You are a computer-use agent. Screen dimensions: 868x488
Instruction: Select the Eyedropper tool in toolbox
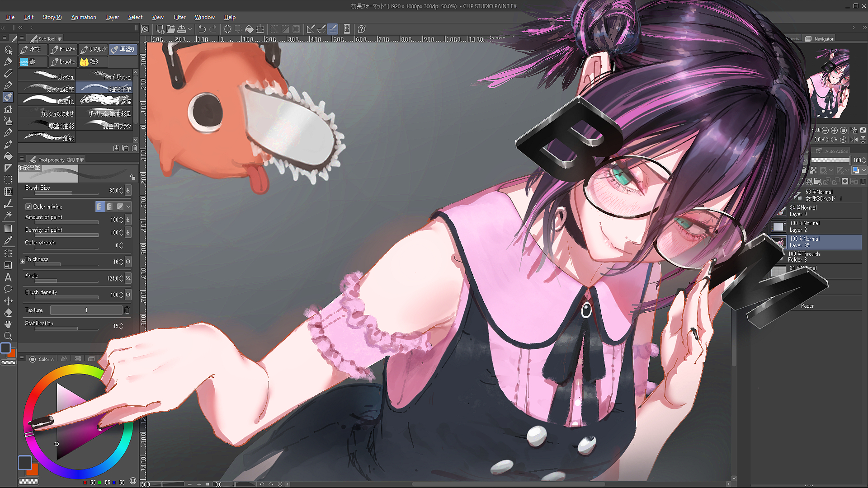click(x=8, y=240)
